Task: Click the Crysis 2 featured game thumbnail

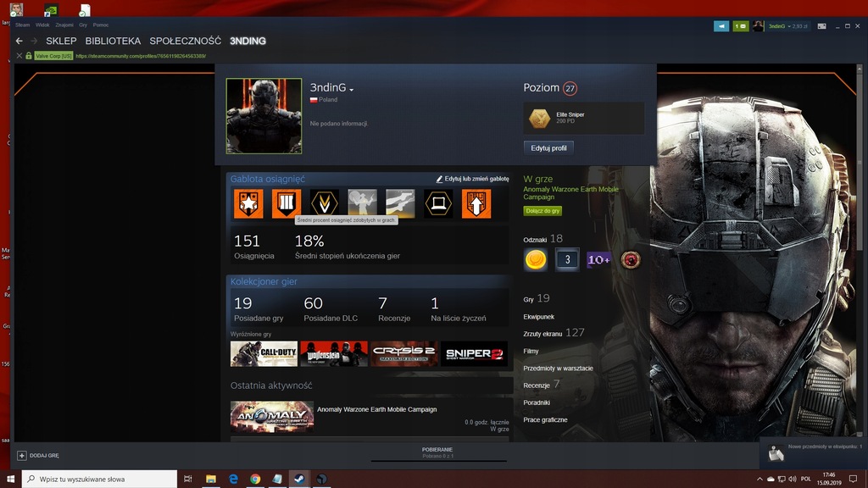Action: click(403, 353)
